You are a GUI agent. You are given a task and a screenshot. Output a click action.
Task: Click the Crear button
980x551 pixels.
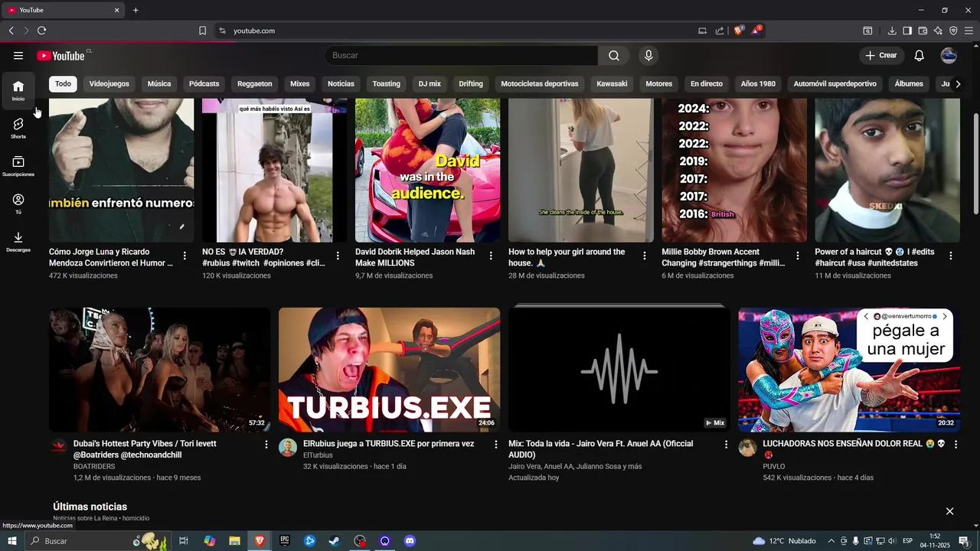(x=881, y=56)
